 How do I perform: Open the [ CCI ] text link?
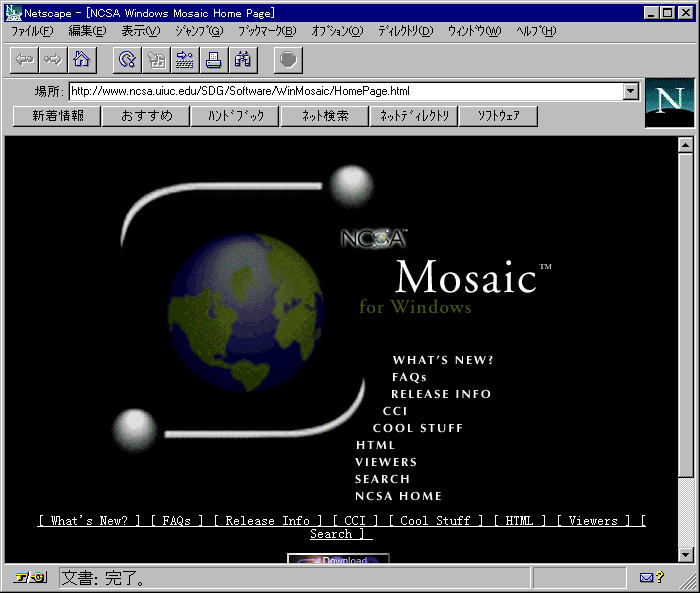point(355,521)
